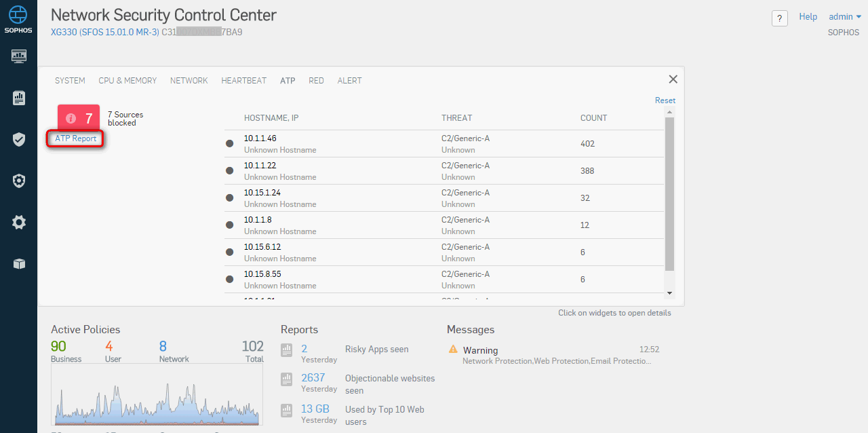This screenshot has height=433, width=868.
Task: Click the 8 Network policies count
Action: [x=163, y=347]
